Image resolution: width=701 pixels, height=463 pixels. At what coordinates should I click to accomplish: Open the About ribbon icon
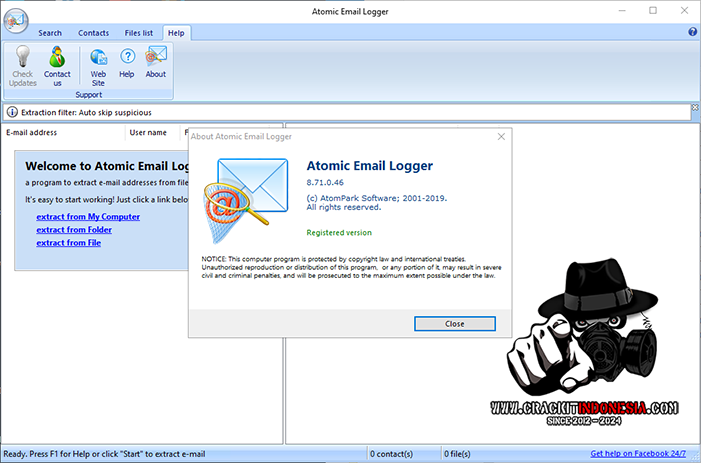[x=156, y=58]
